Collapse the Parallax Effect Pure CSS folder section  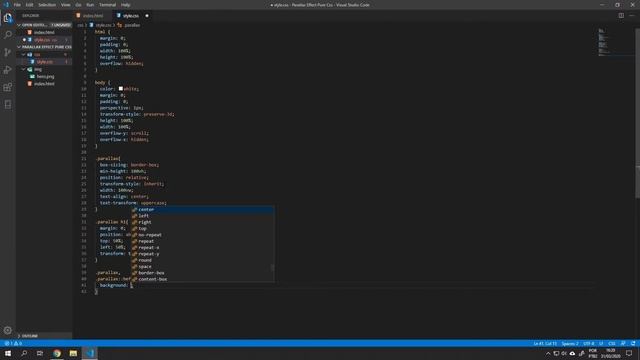(x=44, y=47)
